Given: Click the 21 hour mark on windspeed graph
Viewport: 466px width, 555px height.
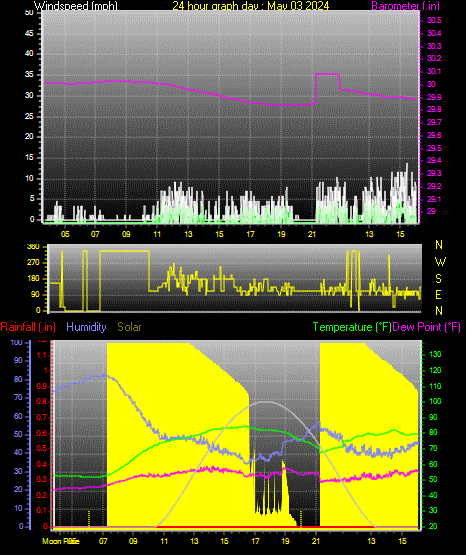Looking at the screenshot, I should [x=312, y=234].
